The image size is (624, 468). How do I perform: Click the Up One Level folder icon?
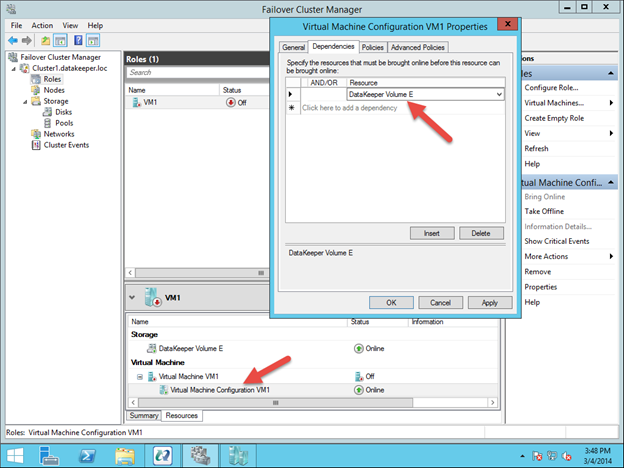coord(46,40)
